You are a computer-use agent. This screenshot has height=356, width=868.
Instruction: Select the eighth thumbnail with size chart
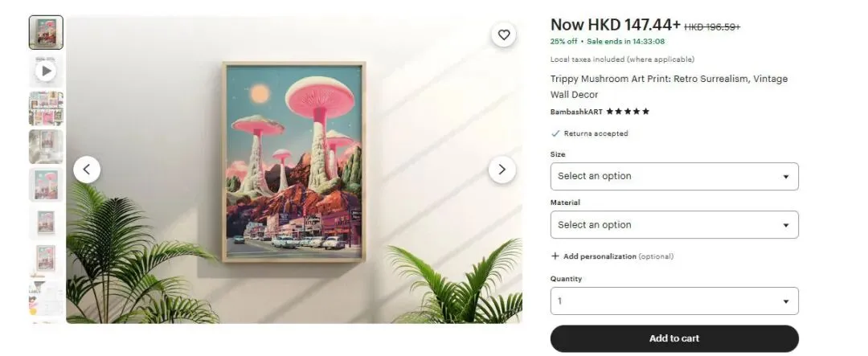click(x=46, y=298)
